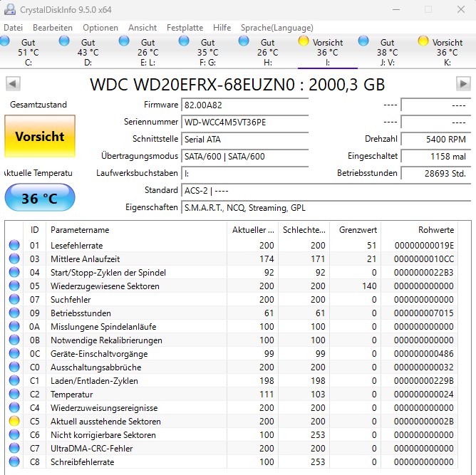Click the Aktueller column header
Image resolution: width=476 pixels, height=475 pixels.
(253, 229)
